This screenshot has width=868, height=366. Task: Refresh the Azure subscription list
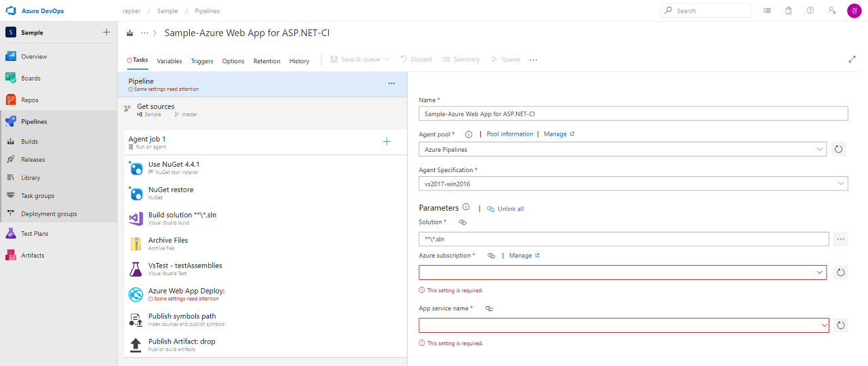tap(841, 272)
